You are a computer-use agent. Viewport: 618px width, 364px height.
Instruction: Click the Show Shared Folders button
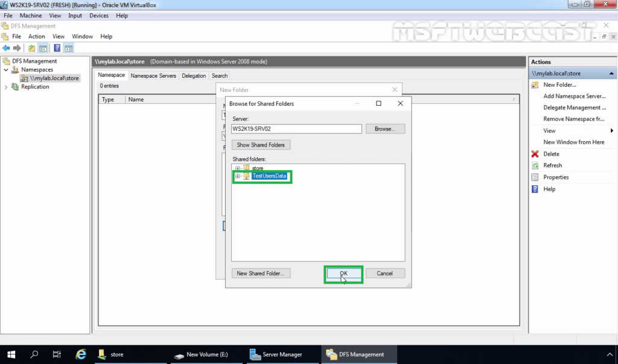261,145
